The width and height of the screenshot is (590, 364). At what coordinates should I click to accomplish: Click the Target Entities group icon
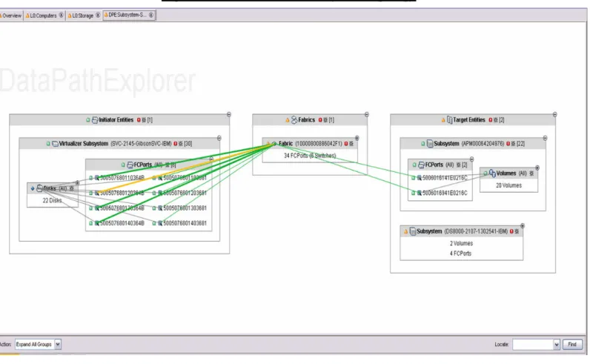click(449, 120)
